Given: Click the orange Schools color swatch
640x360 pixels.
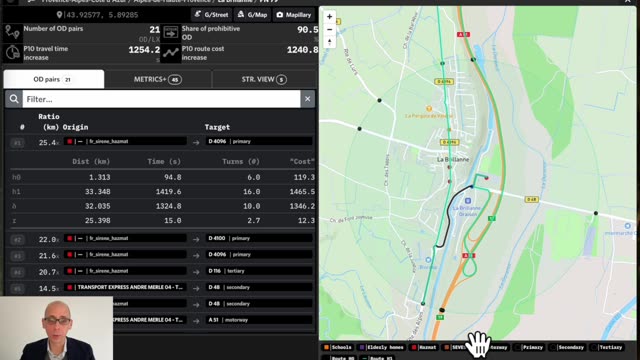Looking at the screenshot, I should pyautogui.click(x=327, y=347).
